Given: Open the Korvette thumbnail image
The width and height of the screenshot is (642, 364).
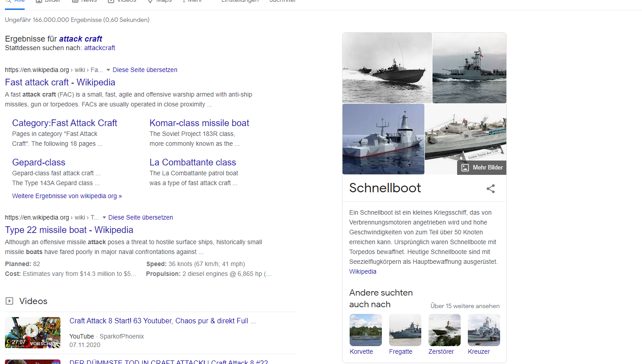Looking at the screenshot, I should [x=365, y=330].
